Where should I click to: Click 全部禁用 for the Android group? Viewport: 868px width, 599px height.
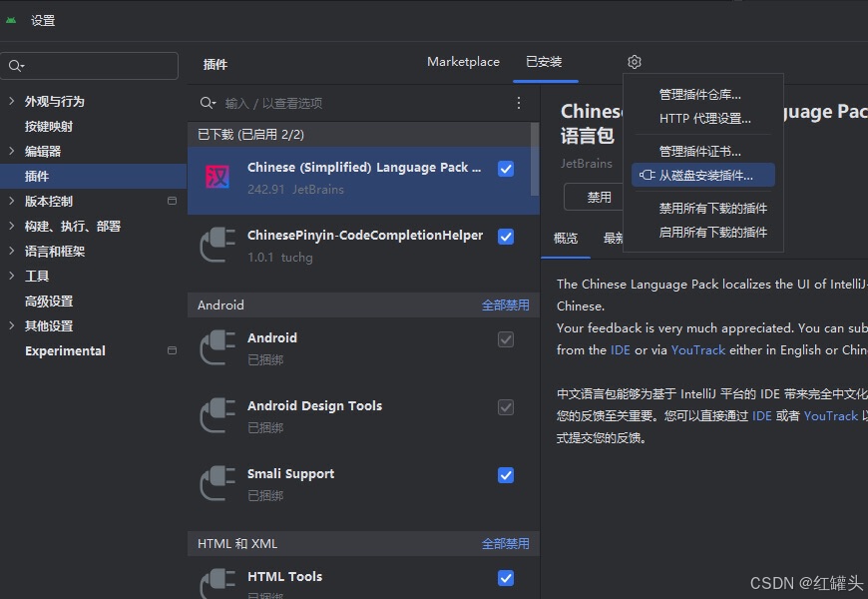506,304
